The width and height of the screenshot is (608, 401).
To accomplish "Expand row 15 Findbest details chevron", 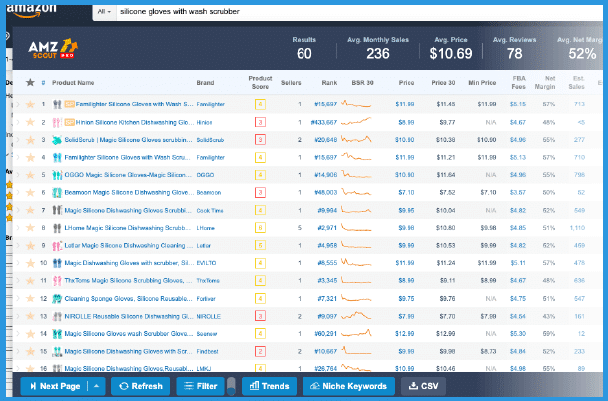I will pos(17,351).
